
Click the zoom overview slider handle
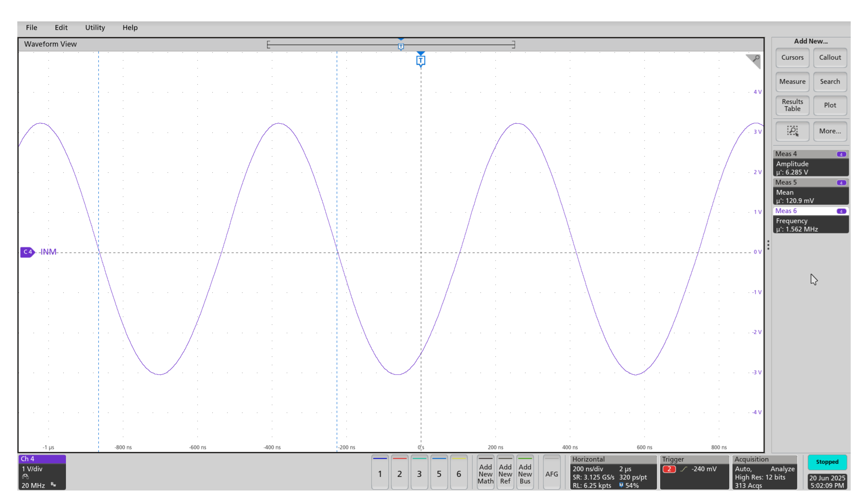click(x=401, y=46)
